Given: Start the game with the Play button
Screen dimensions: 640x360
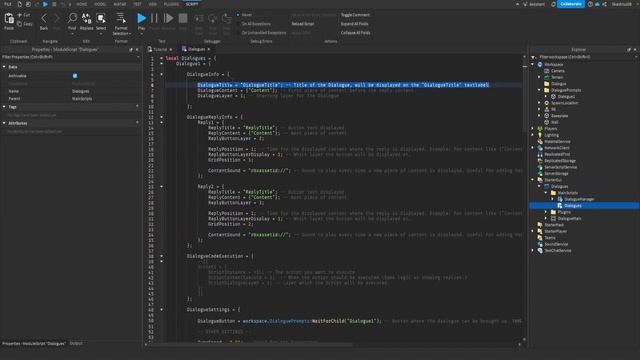Looking at the screenshot, I should (142, 18).
